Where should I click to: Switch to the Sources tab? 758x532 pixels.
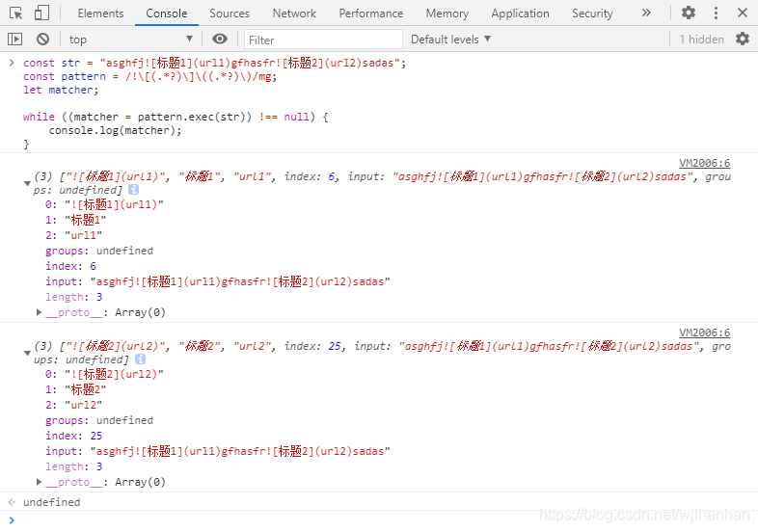click(x=230, y=13)
